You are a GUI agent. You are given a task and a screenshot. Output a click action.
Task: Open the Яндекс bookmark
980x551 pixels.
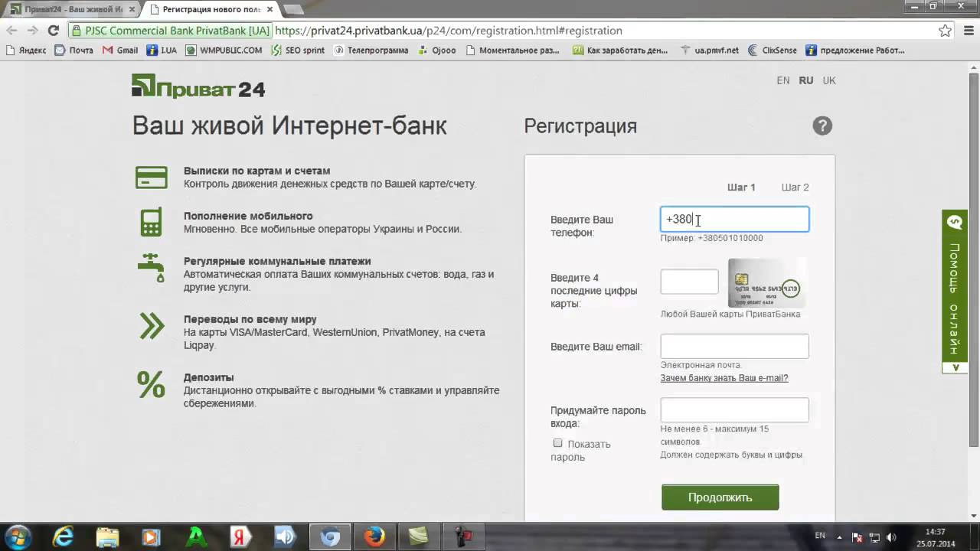tap(26, 51)
